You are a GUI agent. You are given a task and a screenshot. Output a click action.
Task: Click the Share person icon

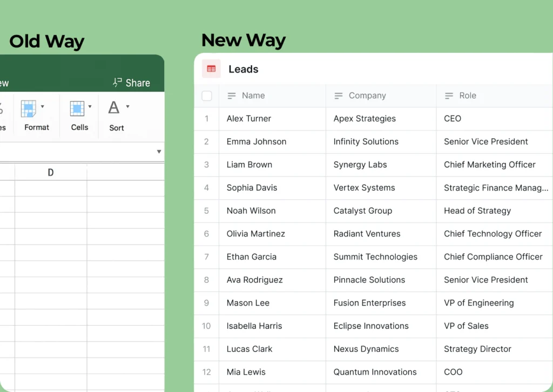[117, 83]
